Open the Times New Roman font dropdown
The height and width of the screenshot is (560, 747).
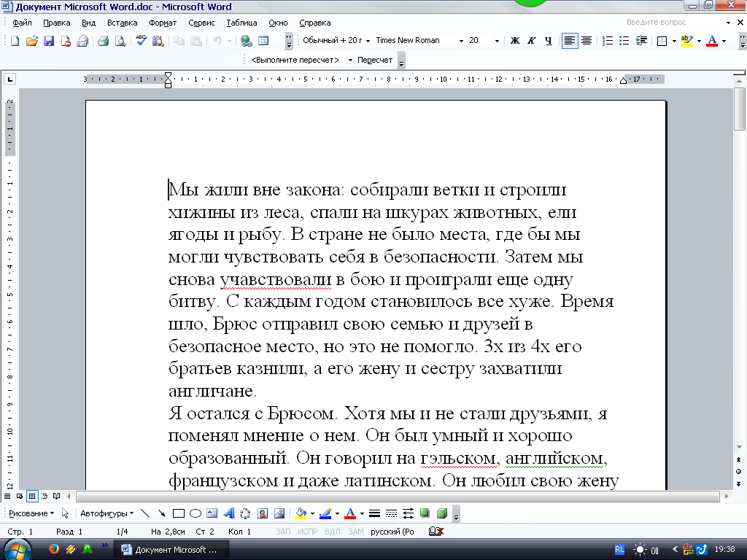click(461, 41)
